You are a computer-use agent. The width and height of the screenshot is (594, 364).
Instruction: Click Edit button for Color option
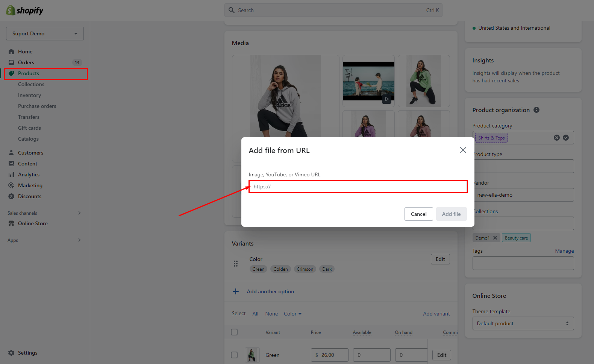440,259
